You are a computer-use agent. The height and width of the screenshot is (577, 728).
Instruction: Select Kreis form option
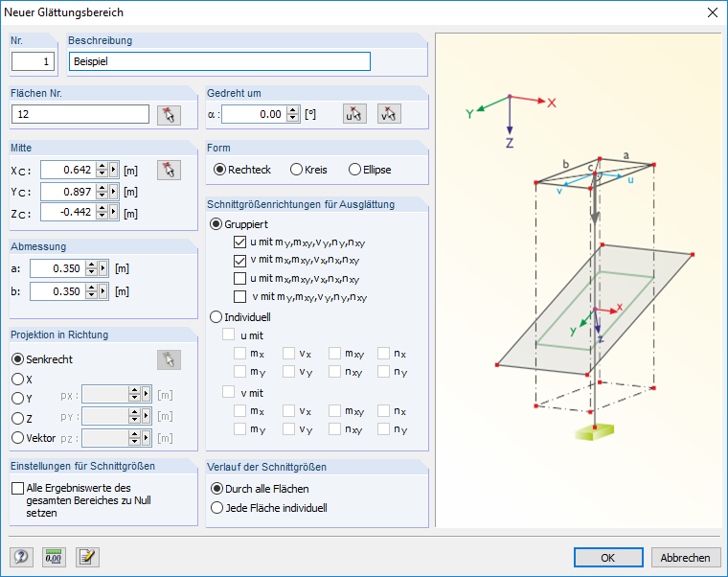coord(308,170)
